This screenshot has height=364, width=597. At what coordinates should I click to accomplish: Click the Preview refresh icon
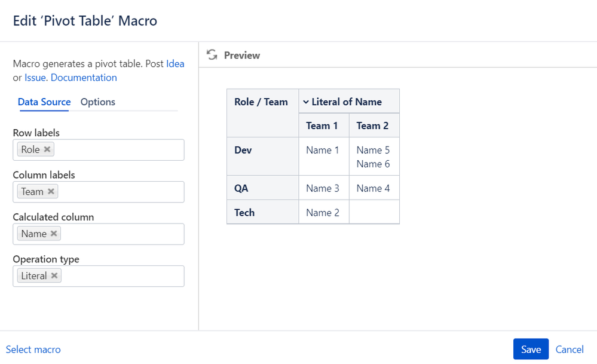click(x=212, y=55)
